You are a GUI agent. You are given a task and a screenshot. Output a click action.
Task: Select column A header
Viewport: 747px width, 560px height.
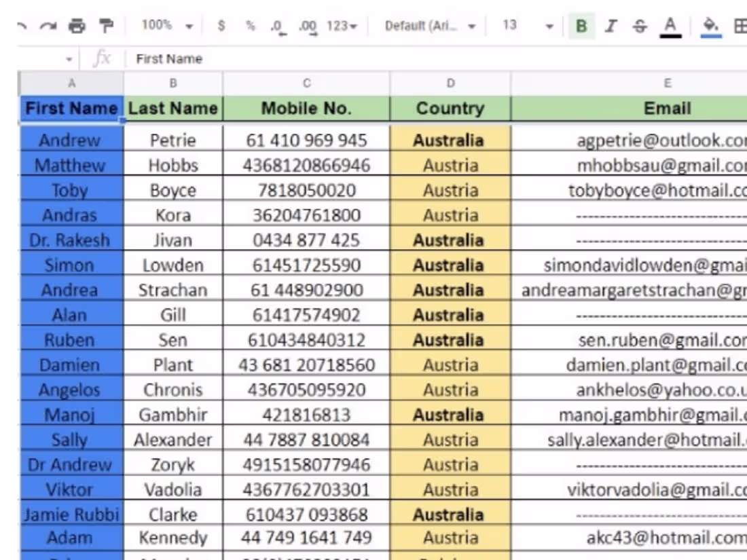71,83
